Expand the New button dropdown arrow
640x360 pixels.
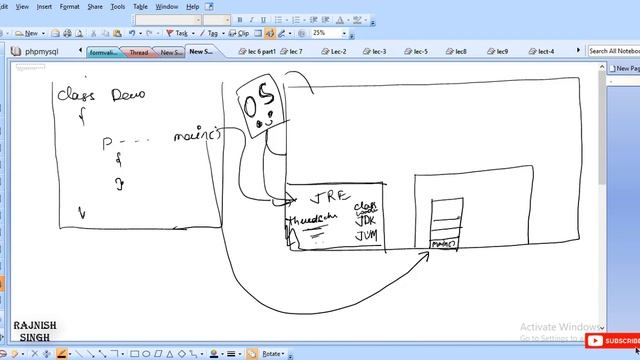click(43, 33)
